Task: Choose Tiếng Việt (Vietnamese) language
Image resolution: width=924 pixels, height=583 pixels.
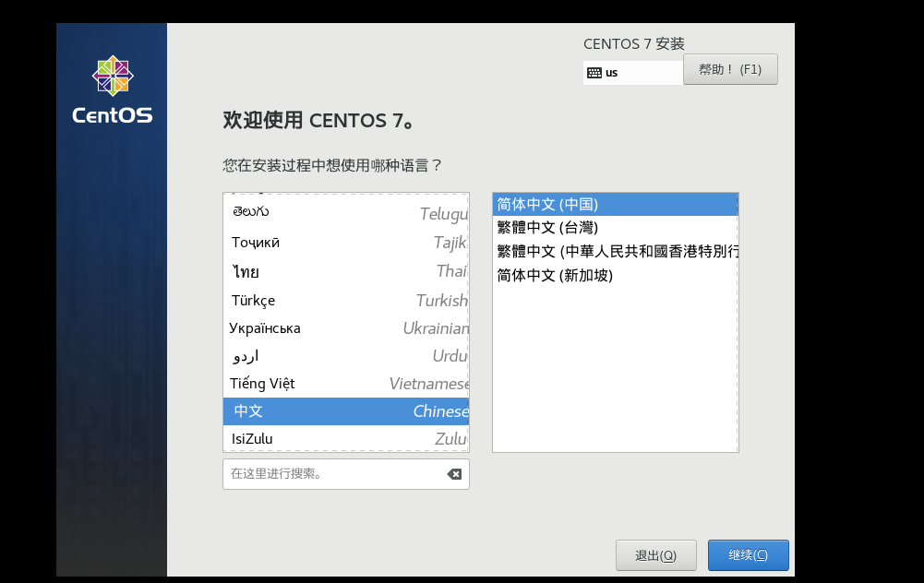Action: 346,384
